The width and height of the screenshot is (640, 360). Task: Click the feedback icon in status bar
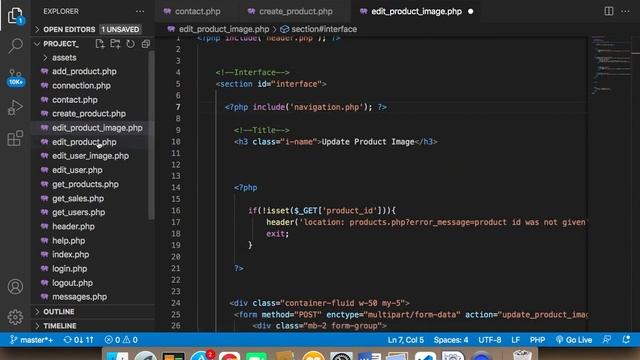607,340
